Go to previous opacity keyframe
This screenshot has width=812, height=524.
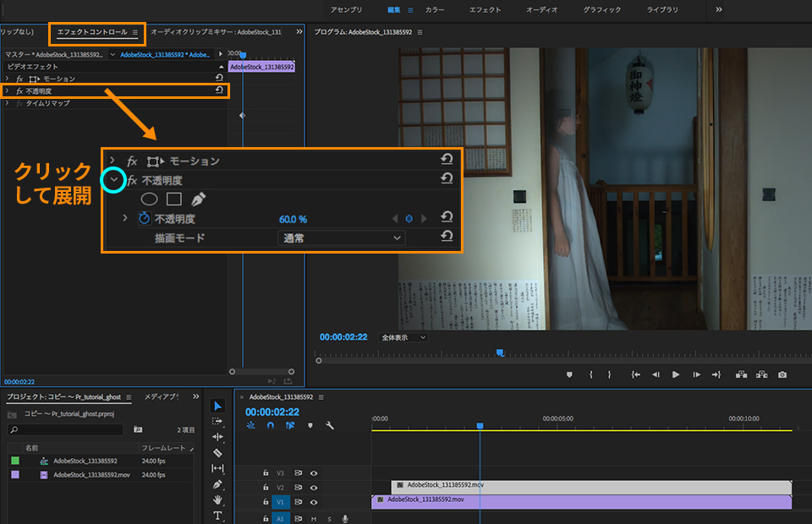pyautogui.click(x=395, y=219)
